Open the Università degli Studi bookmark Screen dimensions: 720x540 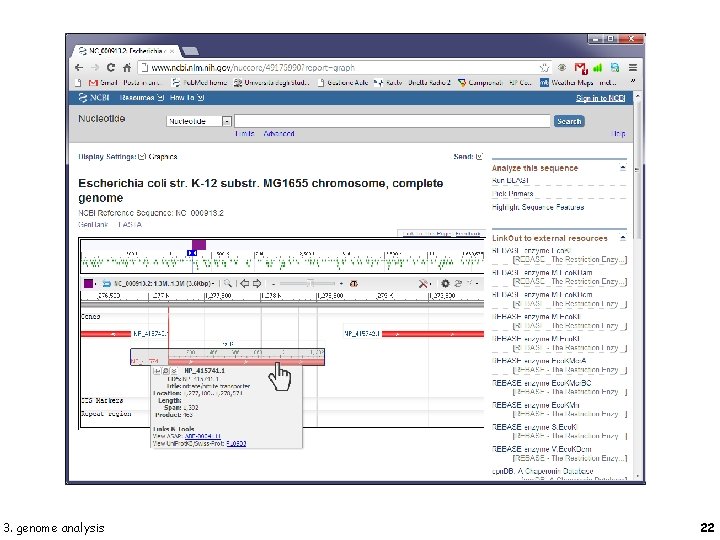pyautogui.click(x=271, y=83)
